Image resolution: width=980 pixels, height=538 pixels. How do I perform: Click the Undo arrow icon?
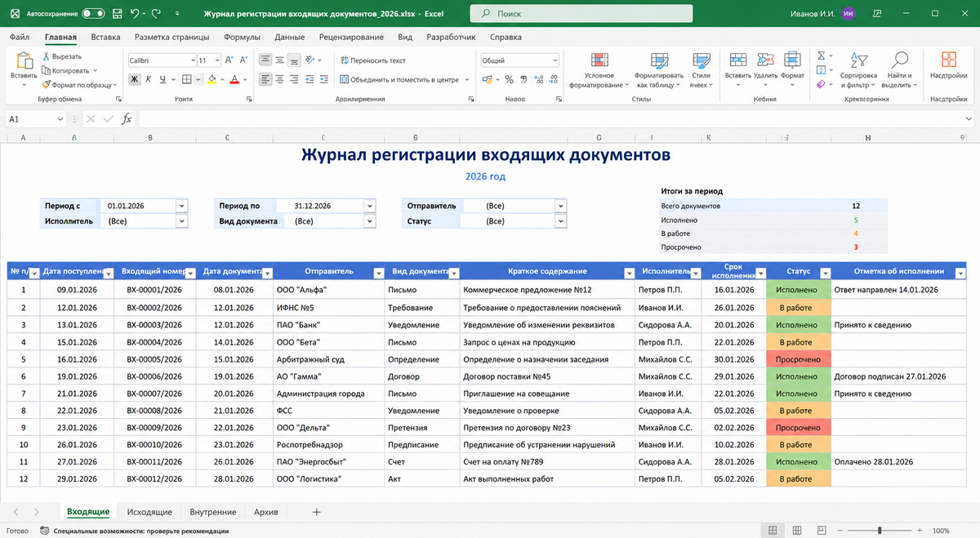pyautogui.click(x=136, y=14)
